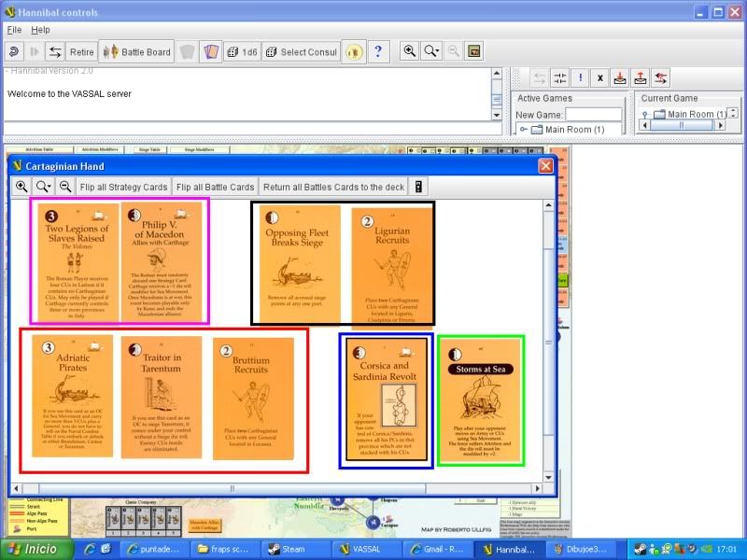Click the exclamation mark server icon
This screenshot has height=560, width=747.
pos(580,78)
